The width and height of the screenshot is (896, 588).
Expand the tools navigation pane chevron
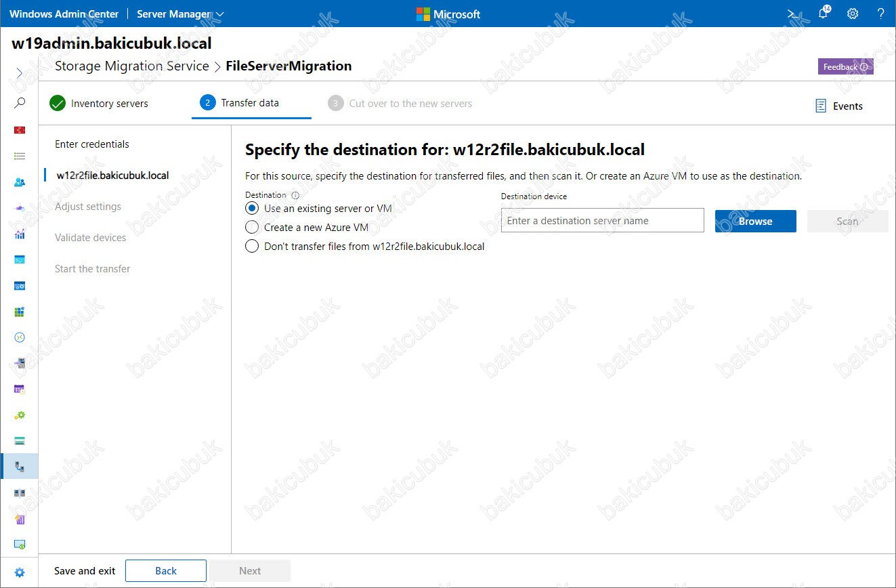20,72
